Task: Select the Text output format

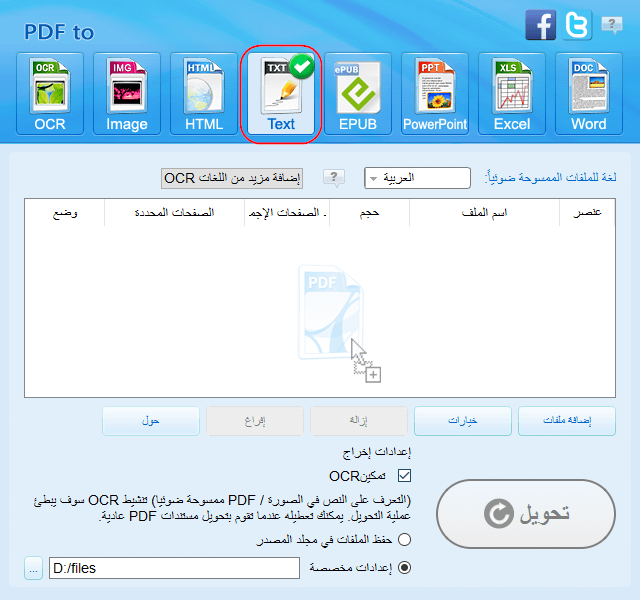Action: [x=281, y=94]
